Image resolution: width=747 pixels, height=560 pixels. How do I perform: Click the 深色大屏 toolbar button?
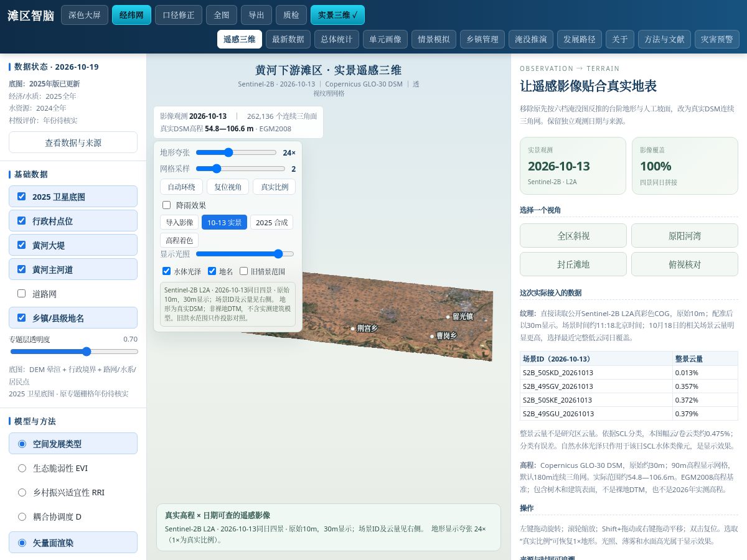85,15
